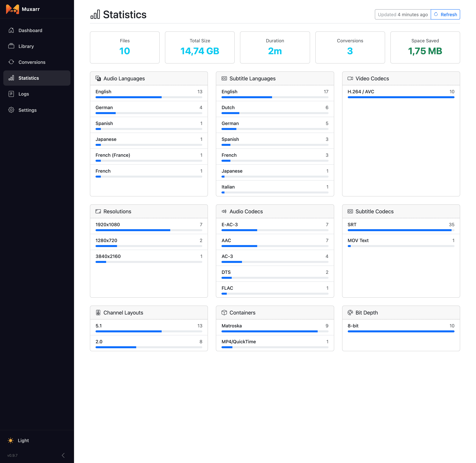Screen dimensions: 476x463
Task: Collapse the sidebar with the chevron
Action: 63,455
